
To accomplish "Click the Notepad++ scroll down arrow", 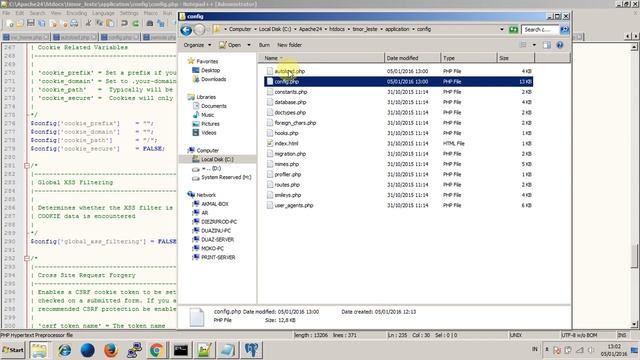I will tap(634, 324).
